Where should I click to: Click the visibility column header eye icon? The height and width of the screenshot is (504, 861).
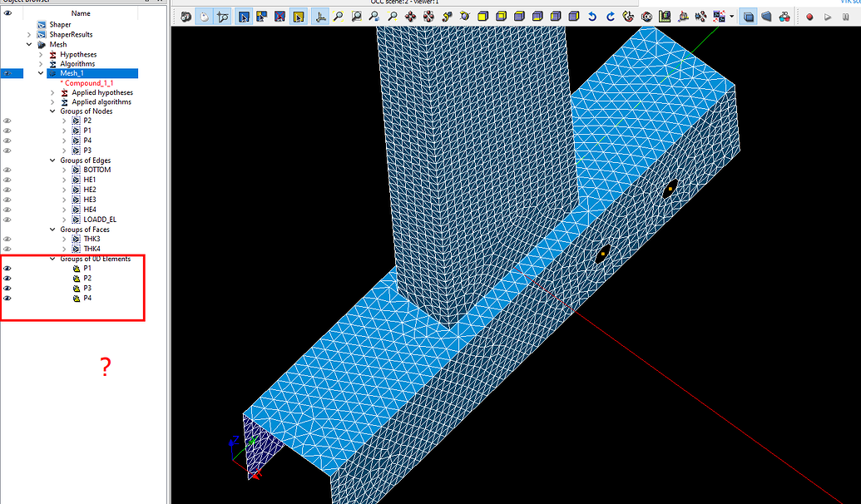coord(7,13)
